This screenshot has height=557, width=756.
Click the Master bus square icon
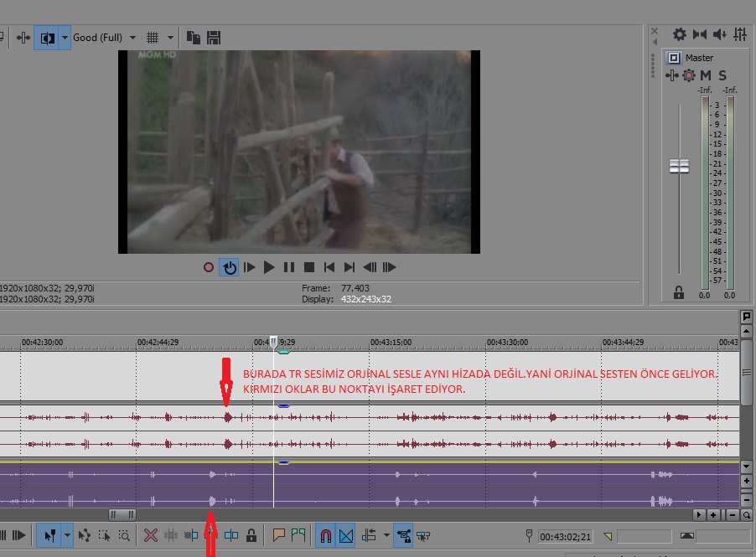pyautogui.click(x=674, y=58)
